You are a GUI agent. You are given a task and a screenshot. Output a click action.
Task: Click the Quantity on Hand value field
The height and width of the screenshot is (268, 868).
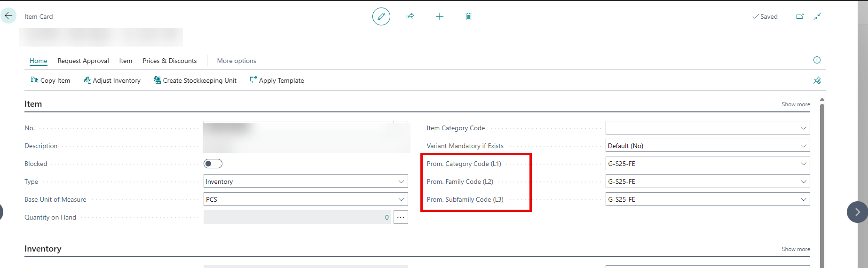pos(297,217)
